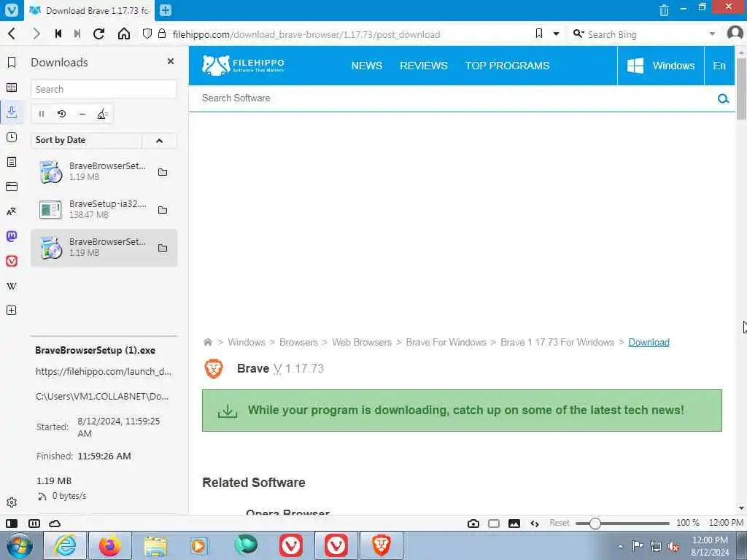The width and height of the screenshot is (747, 560).
Task: Click the Downloads search field
Action: point(104,89)
